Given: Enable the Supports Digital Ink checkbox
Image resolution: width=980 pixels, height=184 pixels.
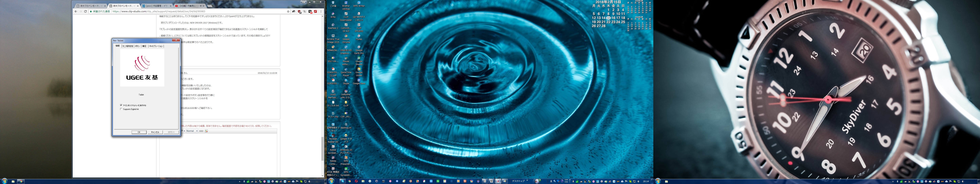Looking at the screenshot, I should pos(121,109).
